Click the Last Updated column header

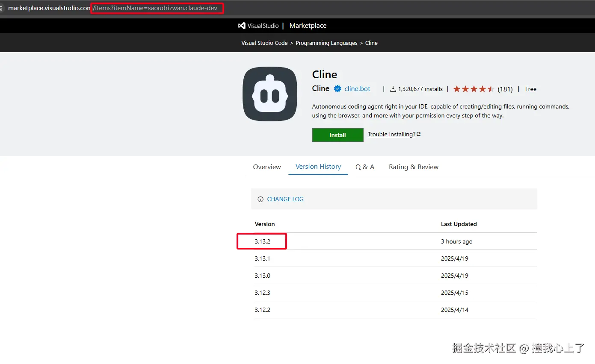click(x=459, y=224)
